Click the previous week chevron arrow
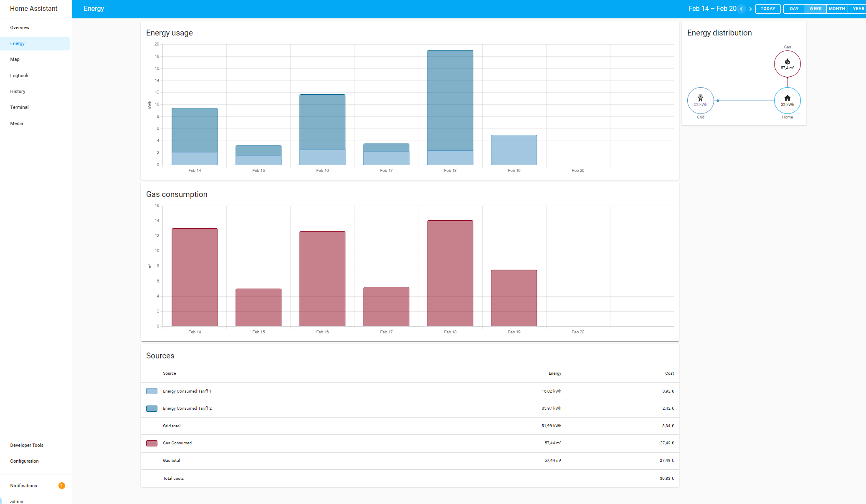Screen dimensions: 866x504 (x=742, y=9)
